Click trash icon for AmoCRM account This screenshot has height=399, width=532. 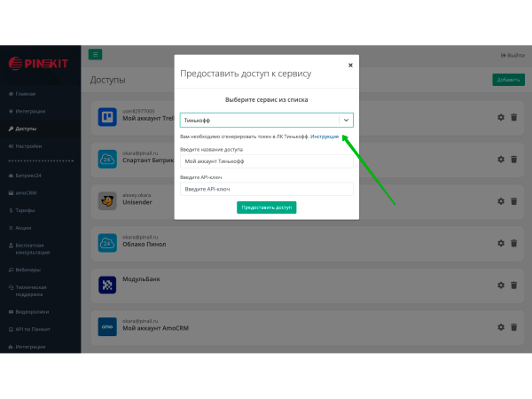tap(513, 326)
